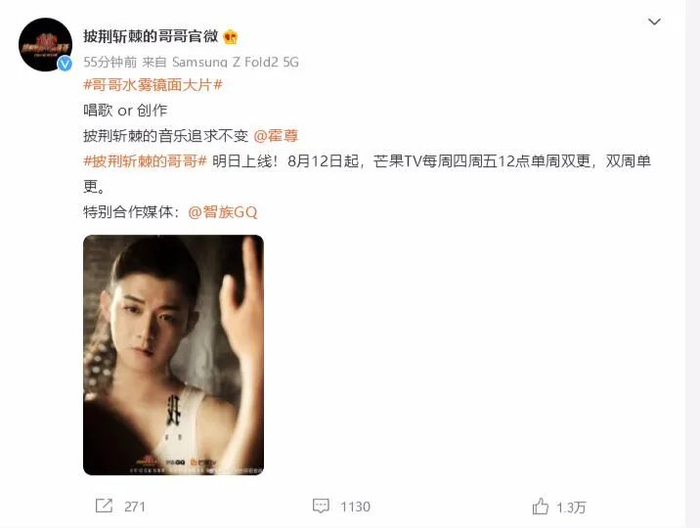Enlarge the posted poster photo thumbnail
The width and height of the screenshot is (700, 528).
173,355
